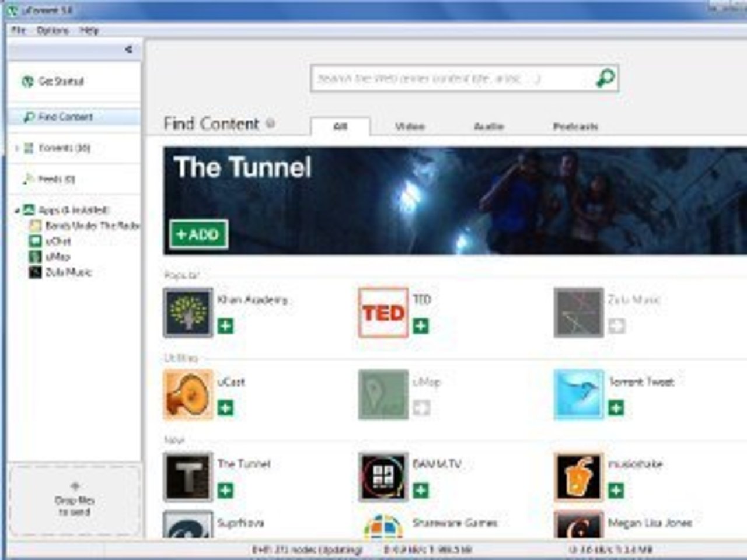Add uCast with the plus button

coord(225,408)
